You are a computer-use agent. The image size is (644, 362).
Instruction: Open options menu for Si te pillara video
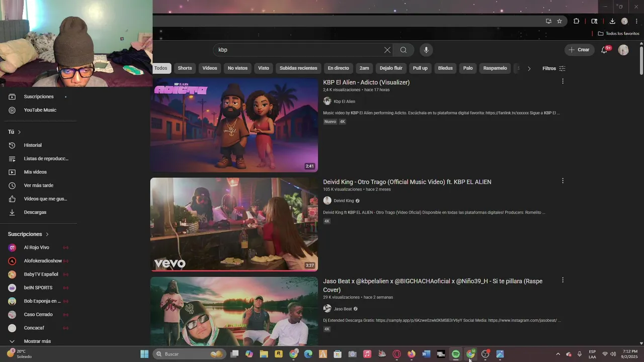pos(562,280)
